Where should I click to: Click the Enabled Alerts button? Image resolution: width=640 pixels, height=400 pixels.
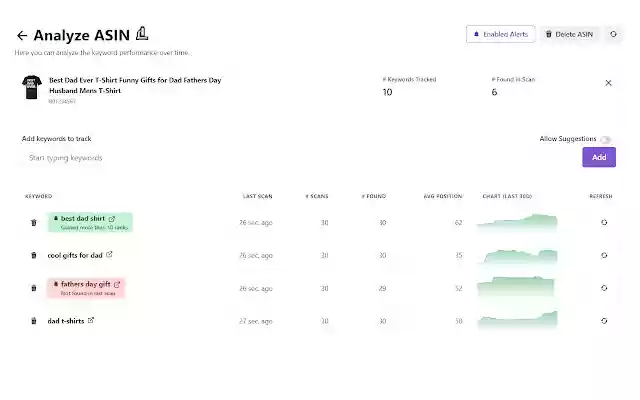point(501,34)
